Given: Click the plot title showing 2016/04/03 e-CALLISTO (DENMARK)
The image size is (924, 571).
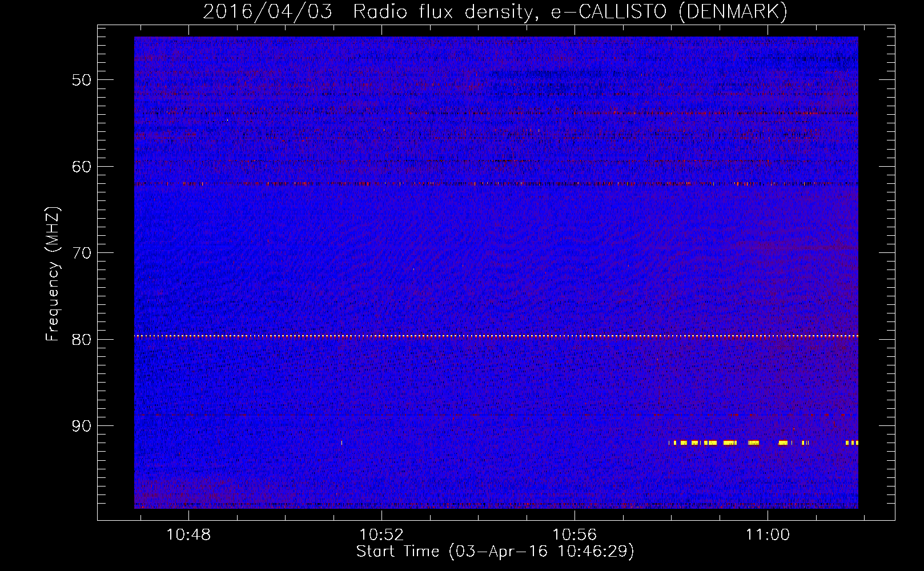Looking at the screenshot, I should click(x=495, y=11).
